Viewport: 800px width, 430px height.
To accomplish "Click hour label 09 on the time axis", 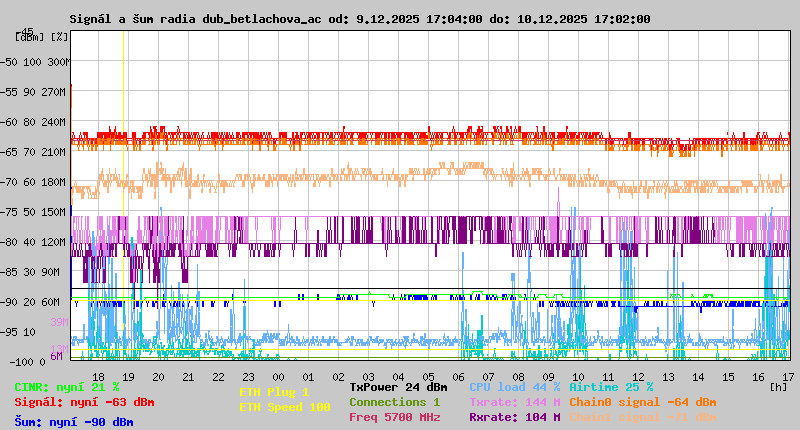I will [x=548, y=377].
